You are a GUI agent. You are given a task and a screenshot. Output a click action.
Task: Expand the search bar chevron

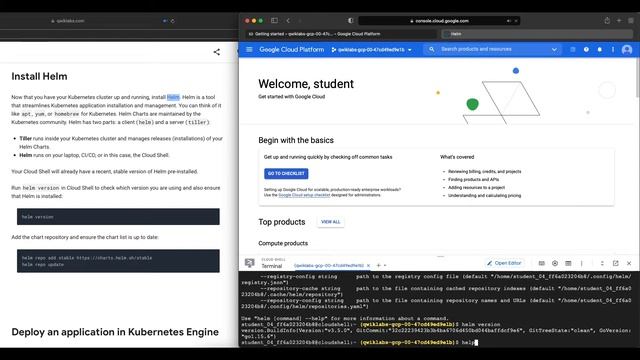[x=554, y=49]
